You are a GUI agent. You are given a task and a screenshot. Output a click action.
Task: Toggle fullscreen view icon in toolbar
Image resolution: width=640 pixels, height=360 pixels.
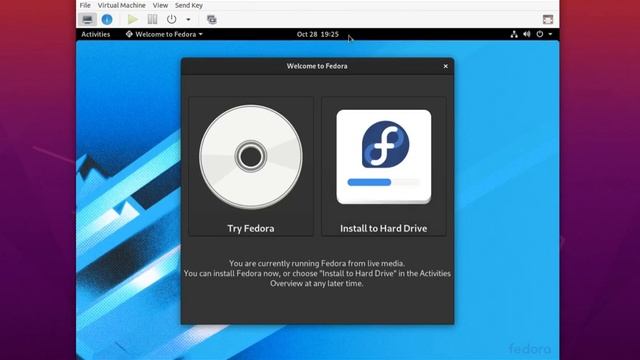pyautogui.click(x=548, y=20)
